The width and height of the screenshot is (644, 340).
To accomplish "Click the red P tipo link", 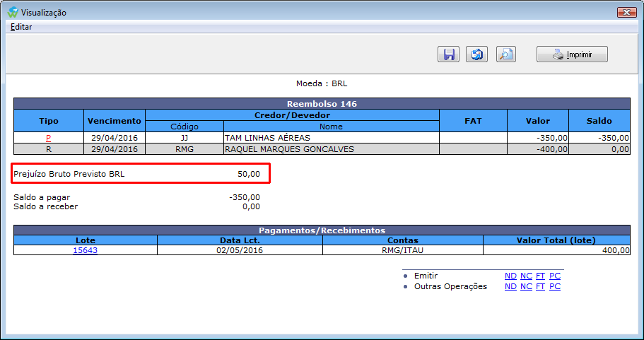I will [x=49, y=138].
